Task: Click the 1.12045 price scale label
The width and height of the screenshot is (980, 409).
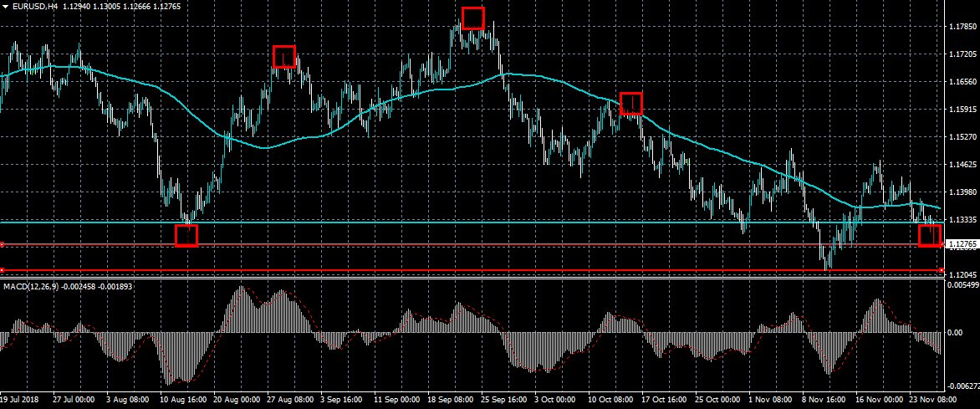Action: [x=963, y=274]
